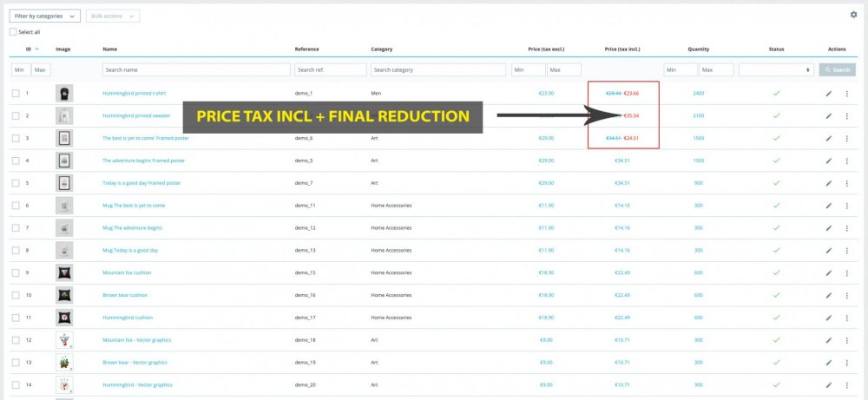Viewport: 868px width, 400px height.
Task: Toggle status checkmark for Mountain fox cushion
Action: click(776, 272)
